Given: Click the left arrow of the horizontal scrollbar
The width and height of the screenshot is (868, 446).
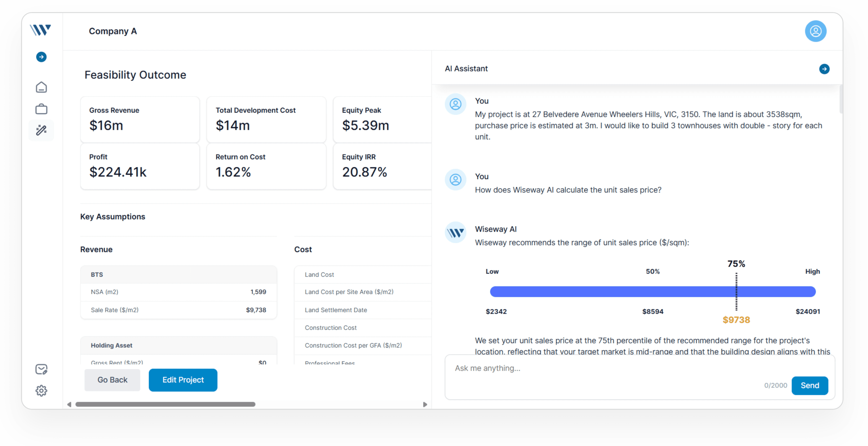Looking at the screenshot, I should [69, 404].
